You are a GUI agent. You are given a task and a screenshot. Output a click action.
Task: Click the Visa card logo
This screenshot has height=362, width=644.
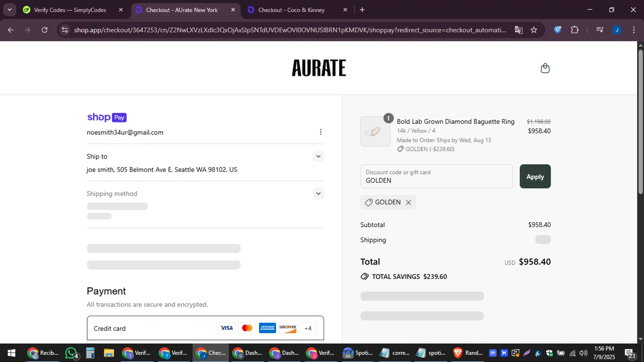[x=227, y=328]
